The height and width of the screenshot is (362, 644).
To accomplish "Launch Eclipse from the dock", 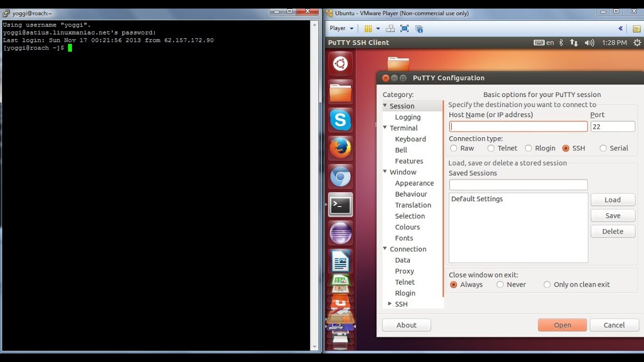I will [x=341, y=233].
